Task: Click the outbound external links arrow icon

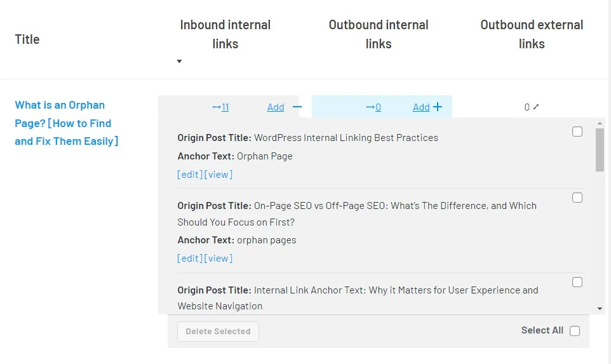Action: coord(536,107)
